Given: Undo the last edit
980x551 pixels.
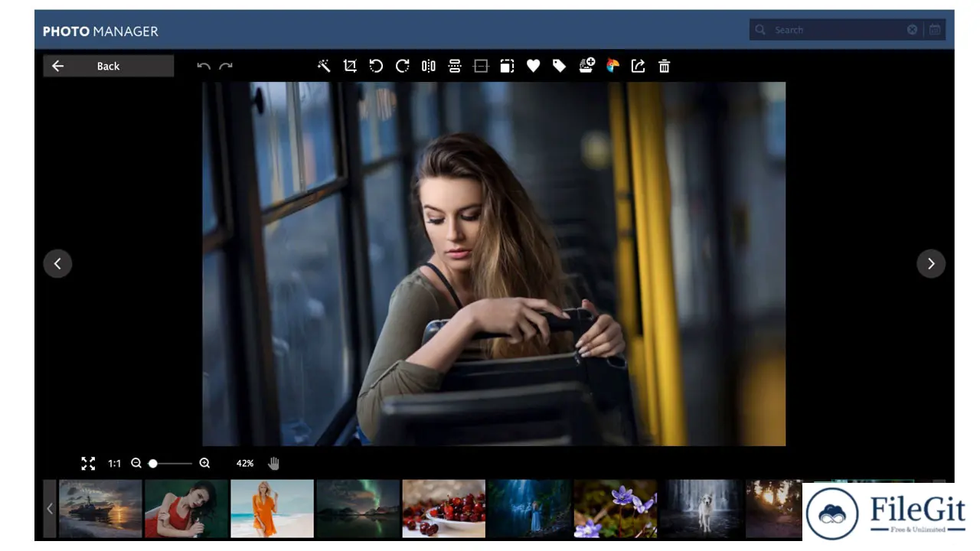Looking at the screenshot, I should click(204, 67).
